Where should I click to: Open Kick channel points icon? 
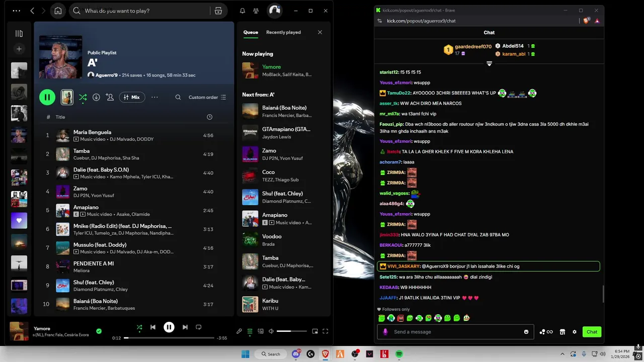pyautogui.click(x=546, y=332)
